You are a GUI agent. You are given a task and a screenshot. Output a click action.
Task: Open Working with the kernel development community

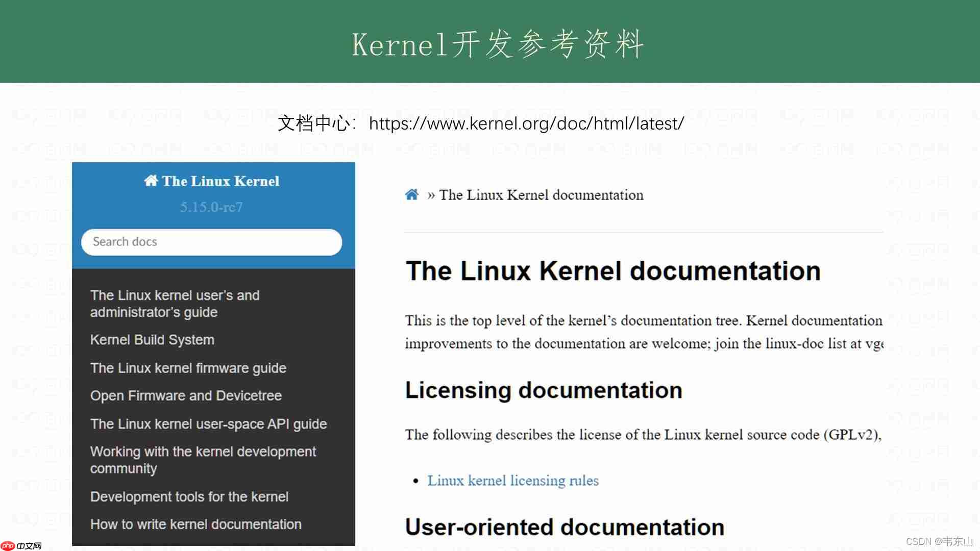pyautogui.click(x=203, y=460)
